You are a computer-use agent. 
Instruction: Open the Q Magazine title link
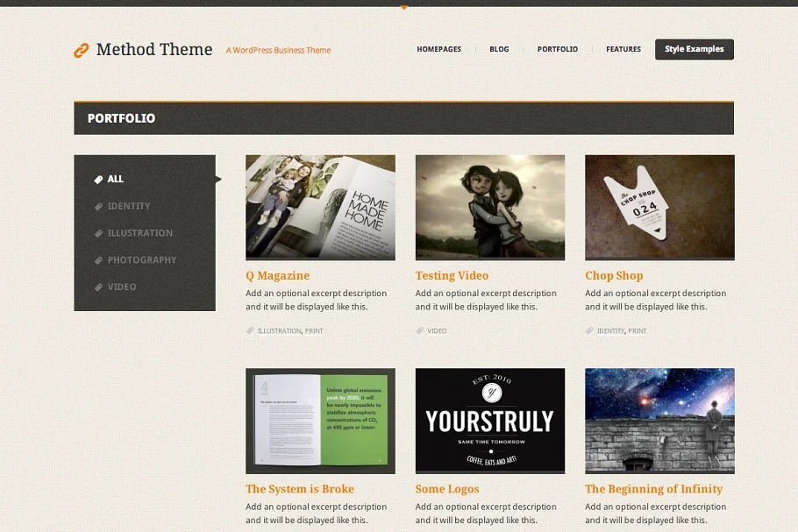pos(277,276)
